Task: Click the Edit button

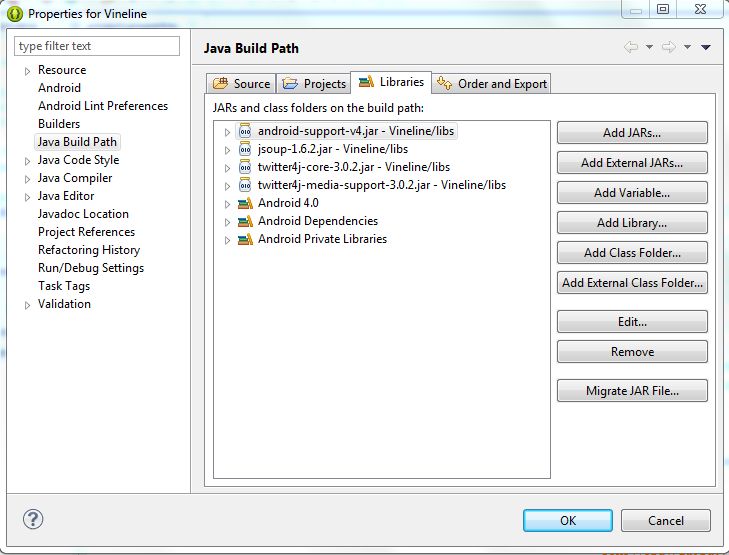Action: pos(632,322)
